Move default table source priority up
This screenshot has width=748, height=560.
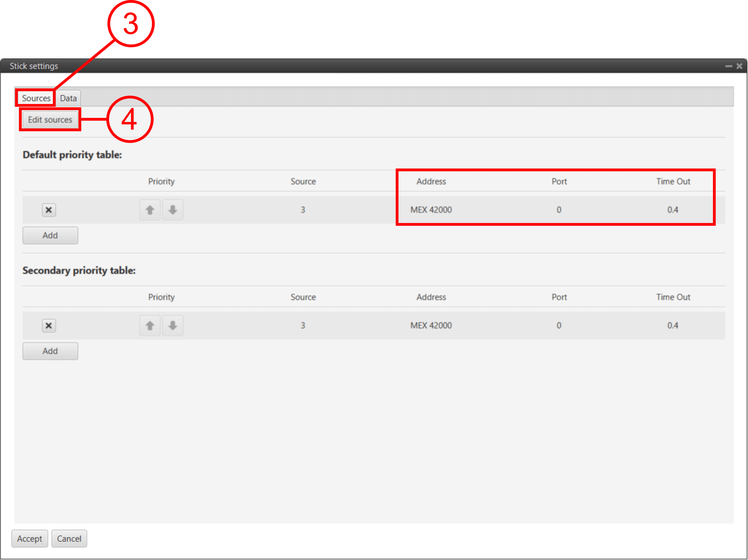click(x=150, y=210)
